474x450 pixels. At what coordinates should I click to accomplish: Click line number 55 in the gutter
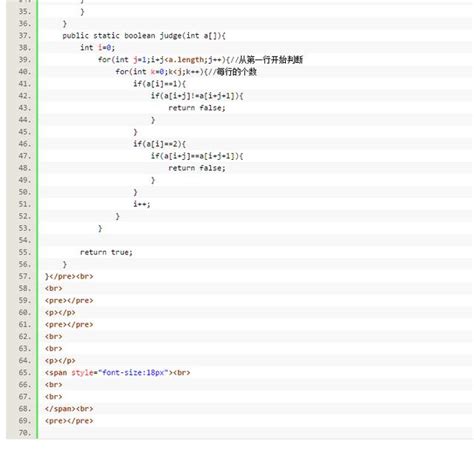pos(25,252)
